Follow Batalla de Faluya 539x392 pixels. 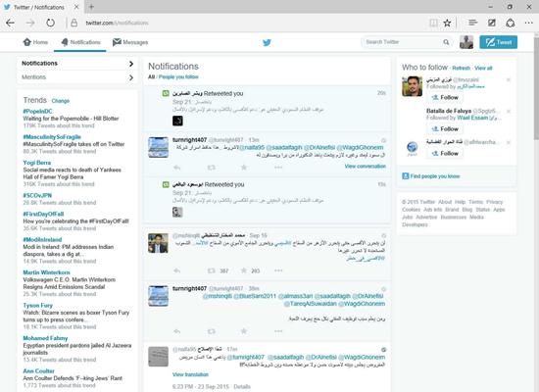pyautogui.click(x=445, y=129)
